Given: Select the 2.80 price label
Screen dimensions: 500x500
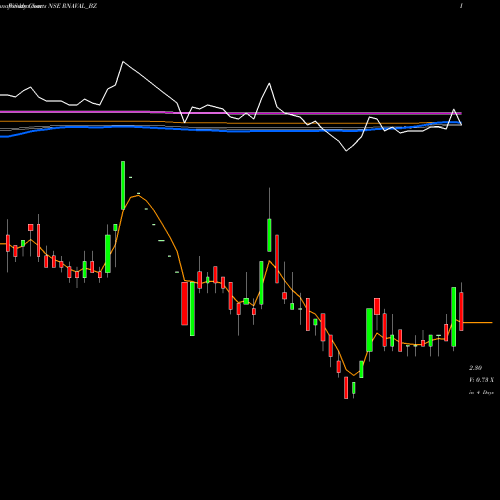Looking at the screenshot, I should click(x=475, y=368).
